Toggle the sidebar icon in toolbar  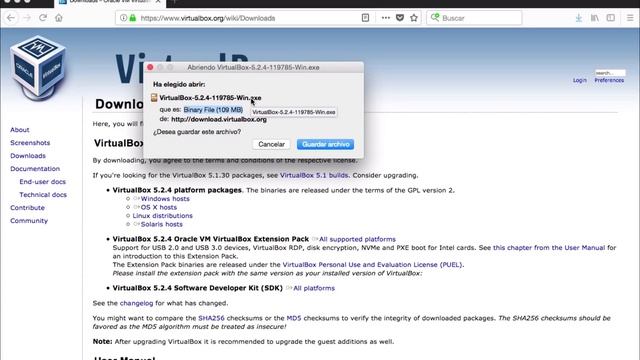pos(611,18)
